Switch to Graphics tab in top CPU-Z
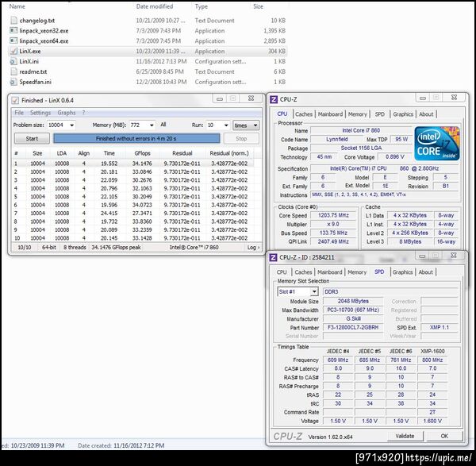The image size is (476, 466). pos(403,114)
